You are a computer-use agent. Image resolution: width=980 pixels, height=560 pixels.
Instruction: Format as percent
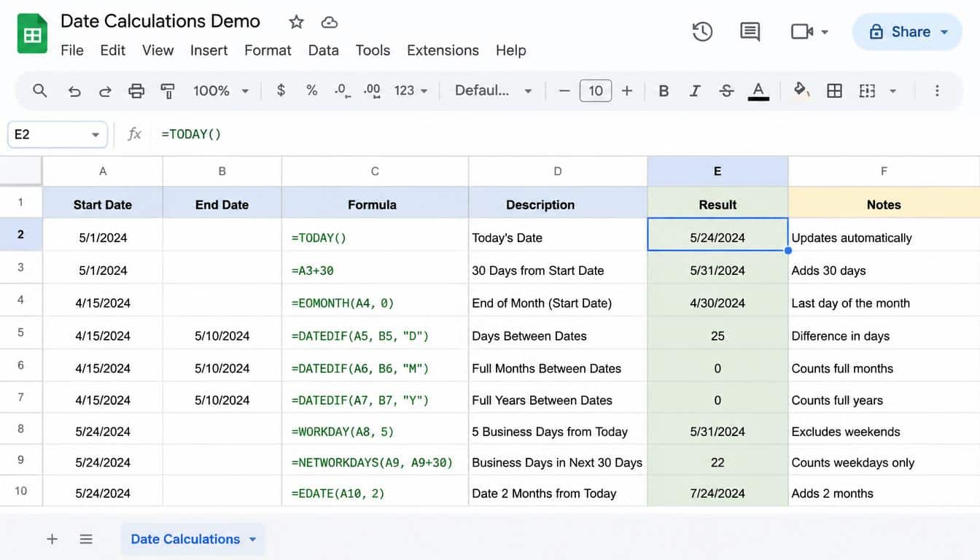311,90
